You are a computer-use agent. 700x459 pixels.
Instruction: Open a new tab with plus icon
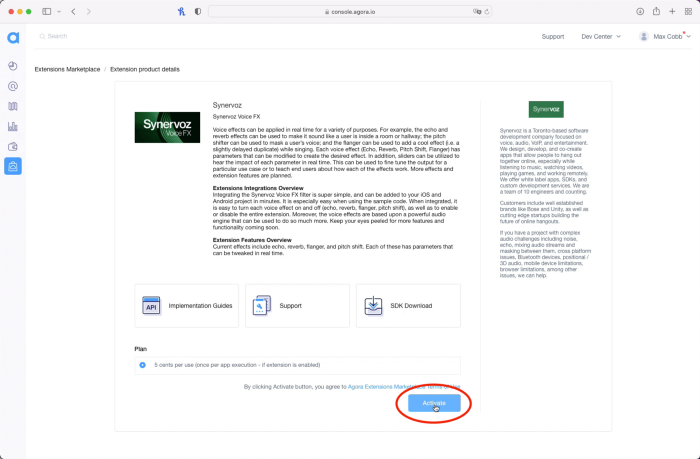click(672, 12)
